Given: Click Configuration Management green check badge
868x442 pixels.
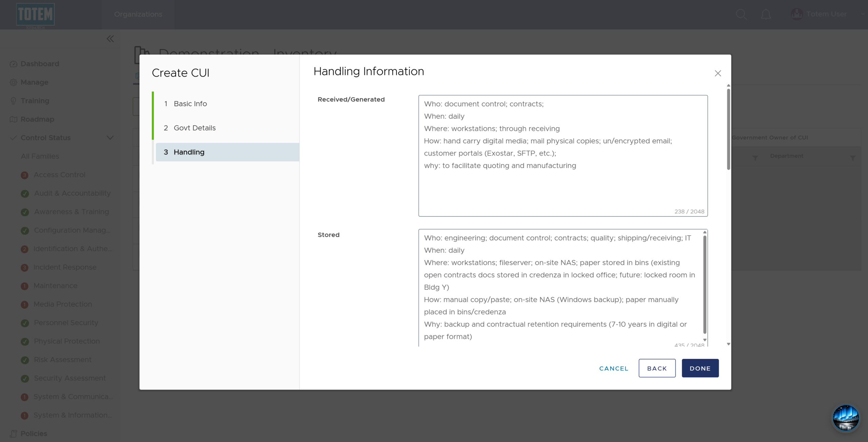Looking at the screenshot, I should point(25,230).
